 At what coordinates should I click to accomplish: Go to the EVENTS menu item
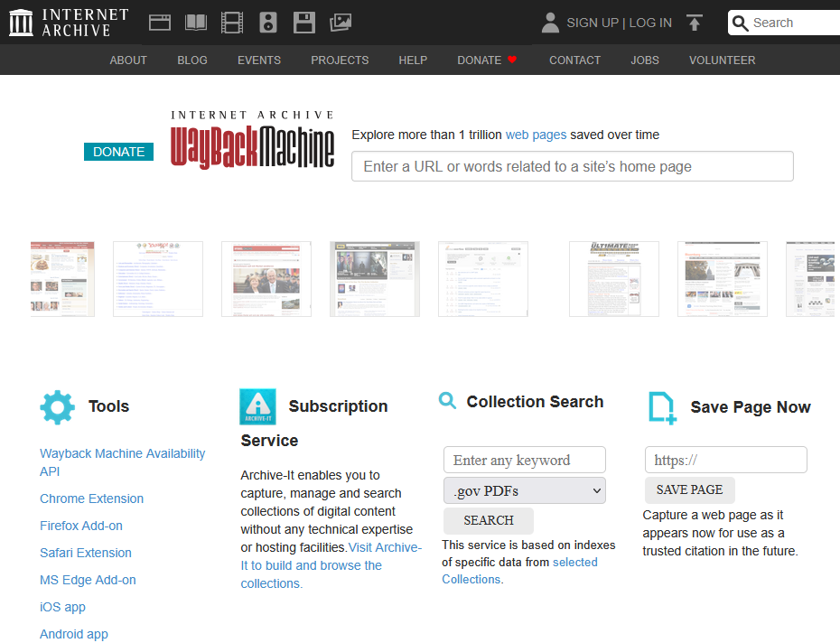[x=259, y=60]
